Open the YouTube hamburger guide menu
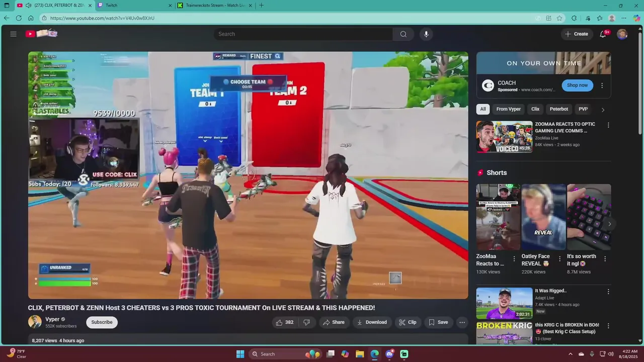 [14, 34]
